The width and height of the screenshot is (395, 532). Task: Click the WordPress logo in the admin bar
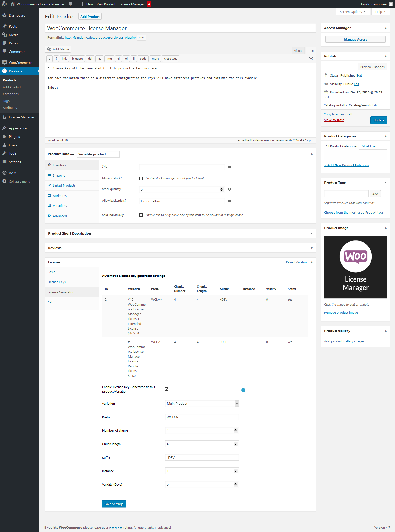point(4,4)
